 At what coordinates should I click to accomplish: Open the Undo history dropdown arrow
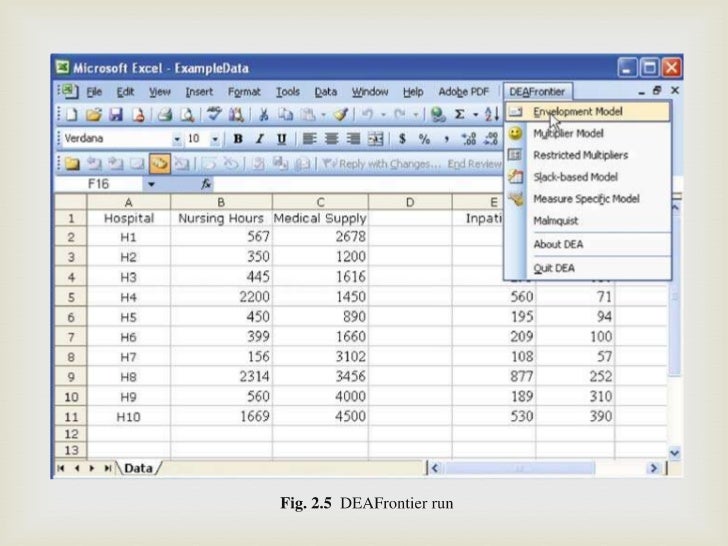tap(383, 114)
